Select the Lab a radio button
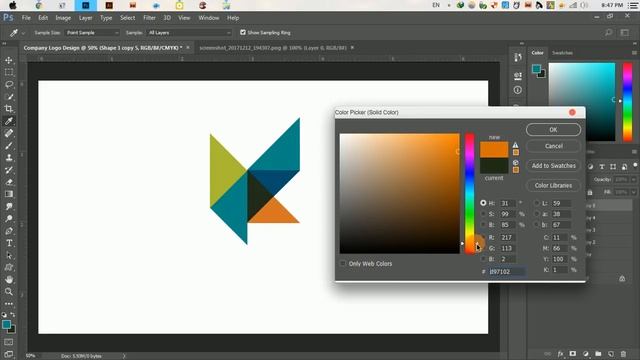The image size is (640, 360). (x=537, y=214)
